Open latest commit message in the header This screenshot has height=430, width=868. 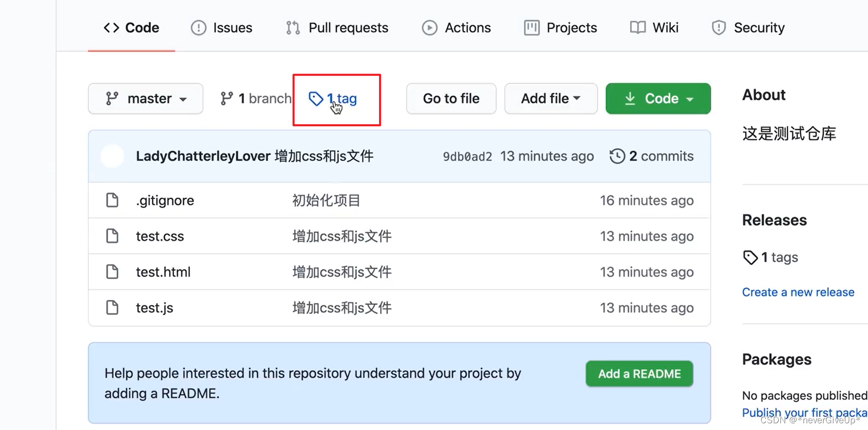click(324, 156)
